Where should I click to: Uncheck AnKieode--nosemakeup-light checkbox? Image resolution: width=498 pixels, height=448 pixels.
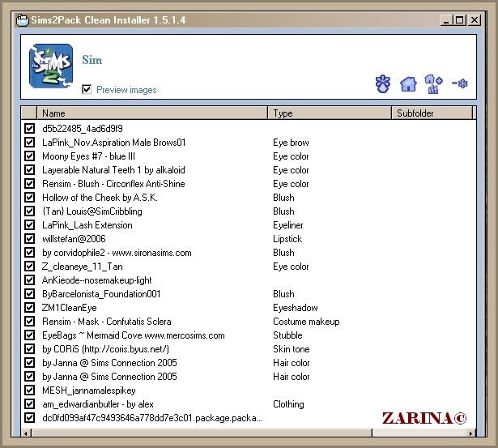pyautogui.click(x=29, y=280)
